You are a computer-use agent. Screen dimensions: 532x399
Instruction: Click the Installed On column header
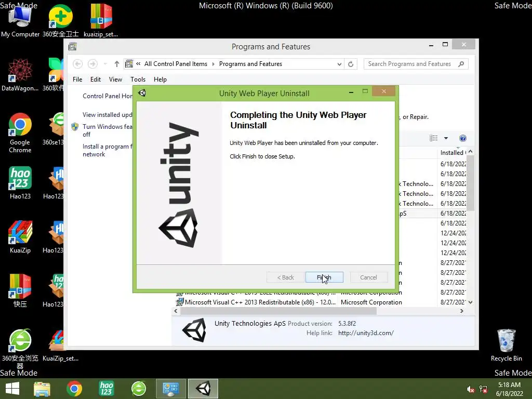pos(453,153)
